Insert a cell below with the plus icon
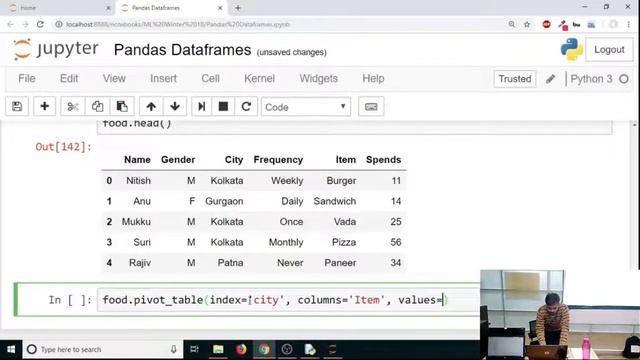The image size is (640, 360). [44, 107]
